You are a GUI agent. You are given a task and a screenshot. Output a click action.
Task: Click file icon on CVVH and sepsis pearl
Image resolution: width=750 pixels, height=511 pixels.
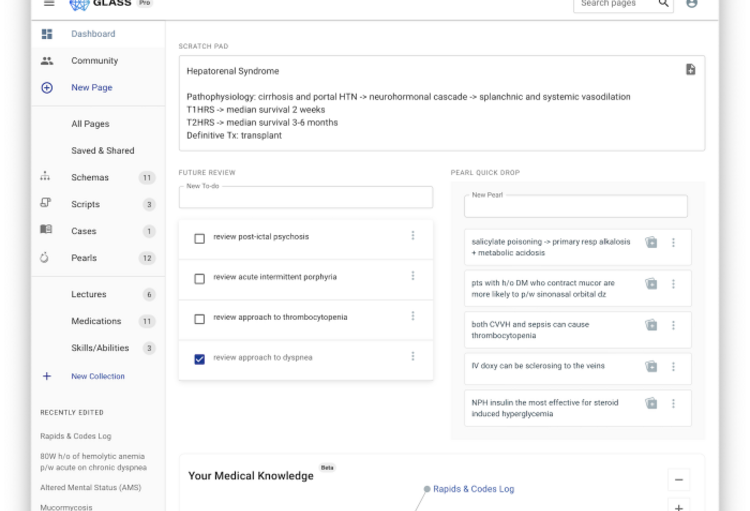(x=651, y=325)
